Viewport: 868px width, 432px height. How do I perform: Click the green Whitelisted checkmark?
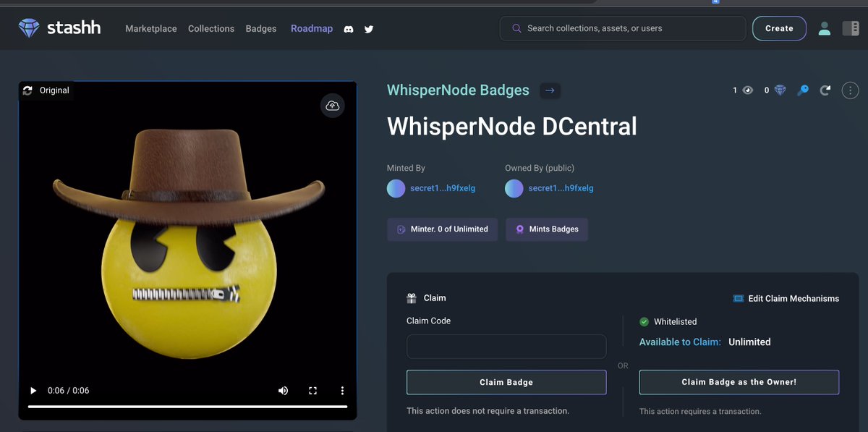click(644, 322)
